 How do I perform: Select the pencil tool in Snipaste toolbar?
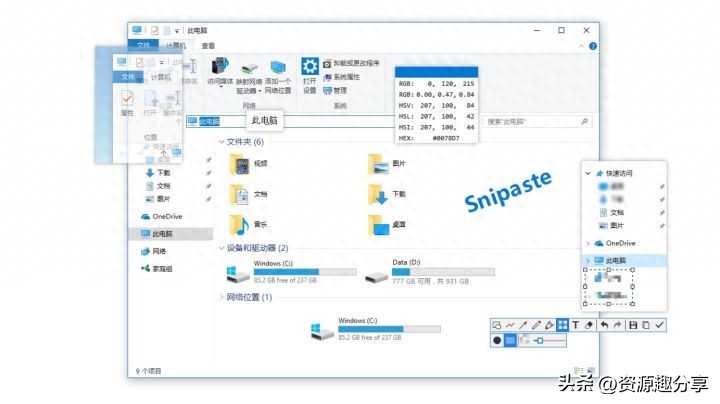[536, 325]
